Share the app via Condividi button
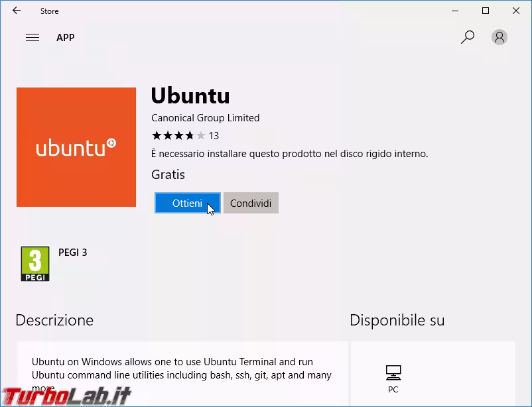Viewport: 532px width, 407px height. [251, 203]
